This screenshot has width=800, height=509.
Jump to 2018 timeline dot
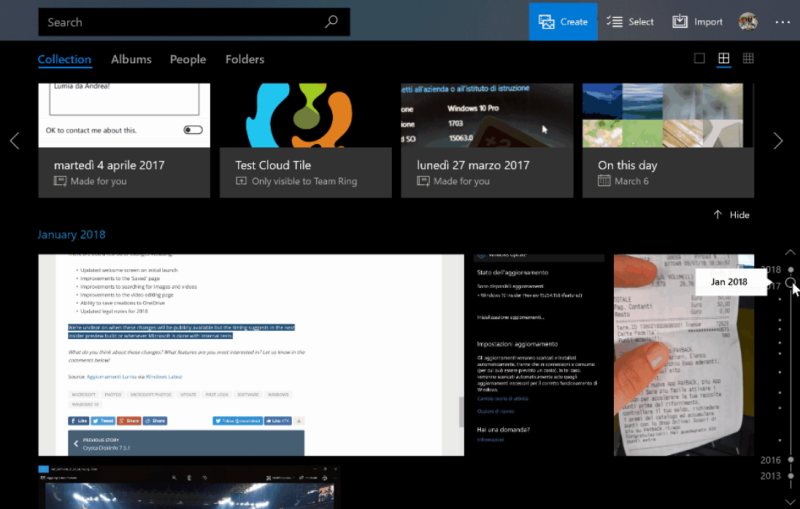coord(790,269)
